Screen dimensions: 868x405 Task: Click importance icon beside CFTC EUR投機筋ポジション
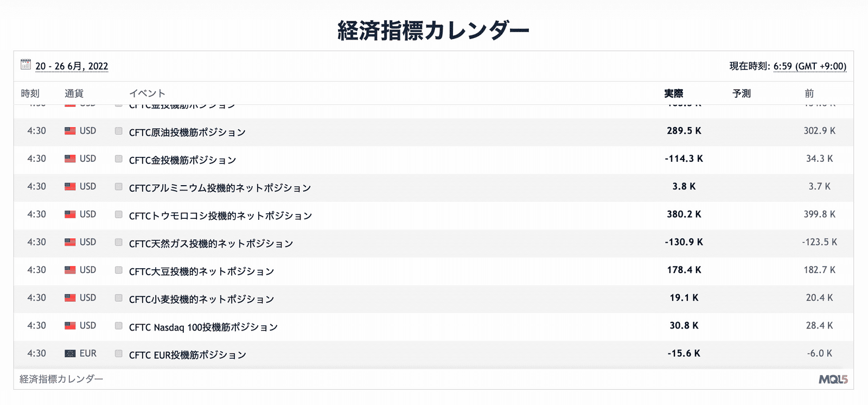point(118,353)
